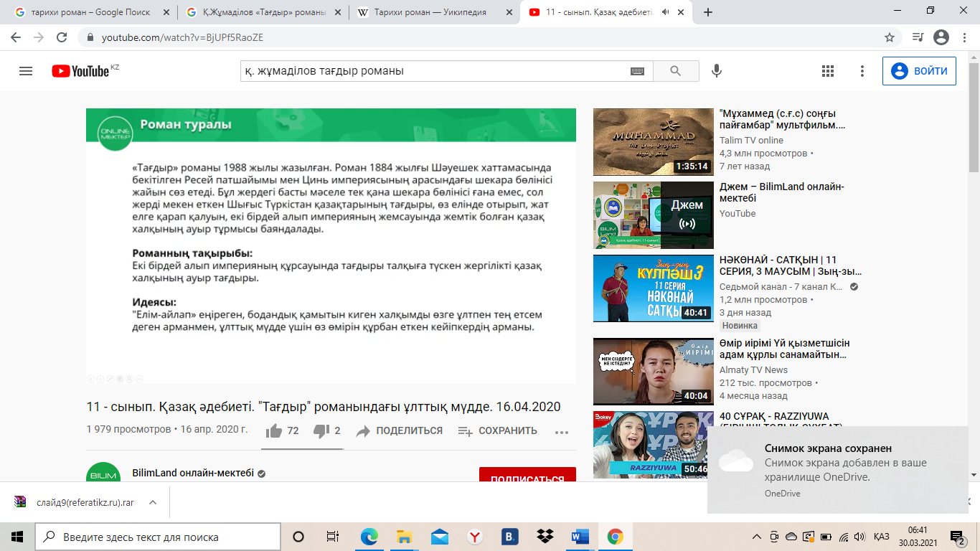Viewport: 980px width, 551px height.
Task: Open the Windows Action Center notifications
Action: pyautogui.click(x=958, y=537)
